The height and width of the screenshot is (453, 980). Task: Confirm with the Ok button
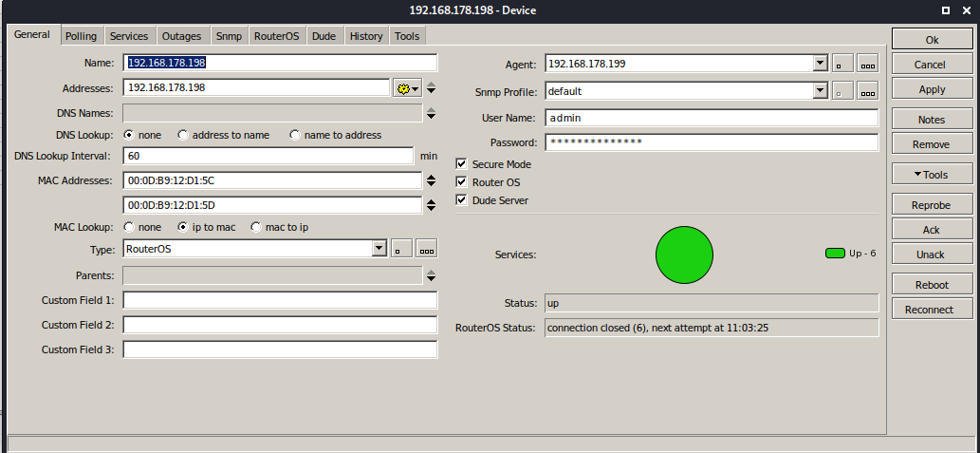(931, 40)
